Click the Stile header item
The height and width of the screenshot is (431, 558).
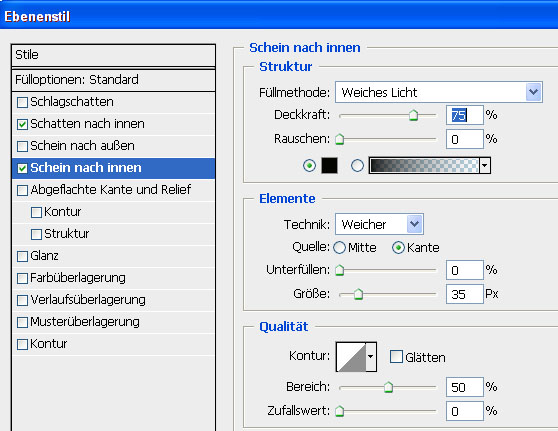(x=114, y=55)
